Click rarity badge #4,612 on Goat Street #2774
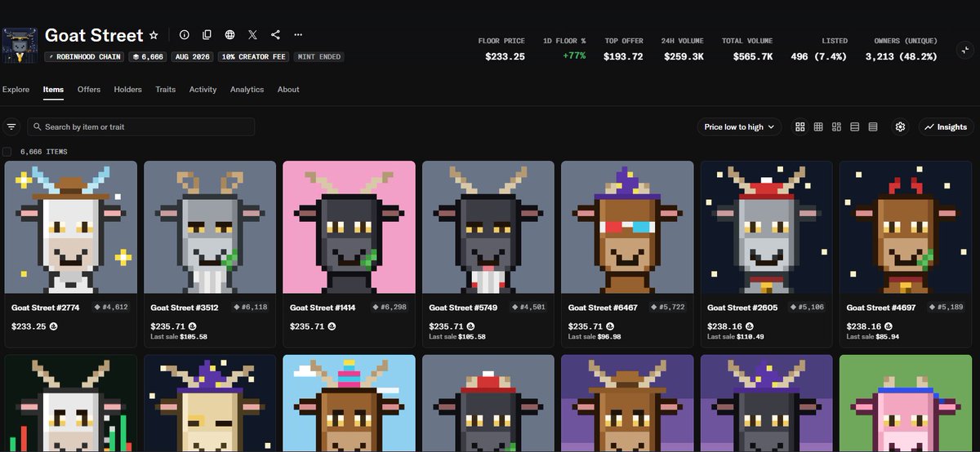The image size is (980, 452). click(x=112, y=308)
